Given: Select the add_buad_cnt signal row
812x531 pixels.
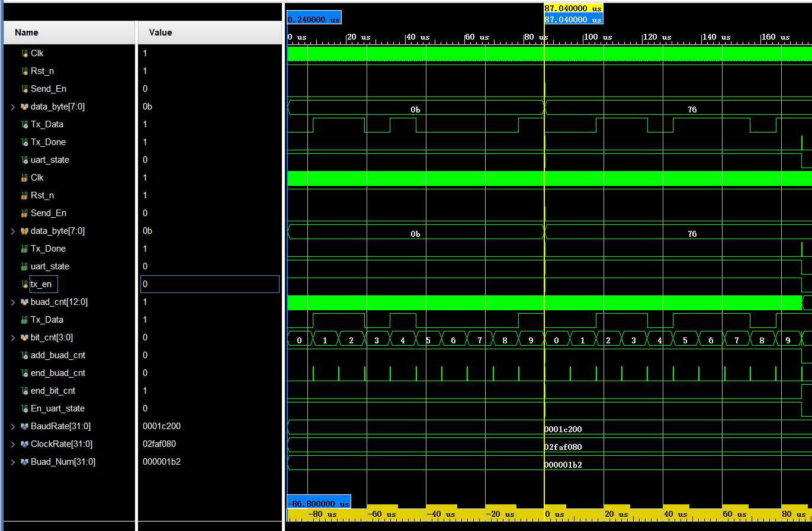Looking at the screenshot, I should point(58,355).
